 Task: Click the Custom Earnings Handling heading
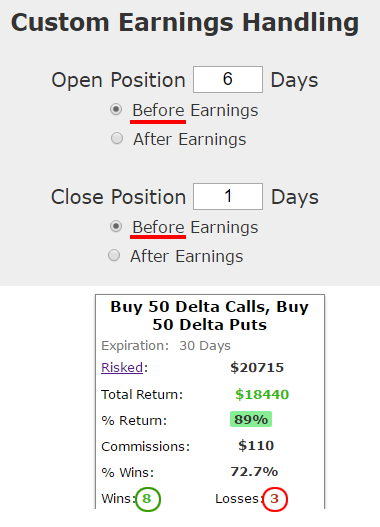click(185, 23)
